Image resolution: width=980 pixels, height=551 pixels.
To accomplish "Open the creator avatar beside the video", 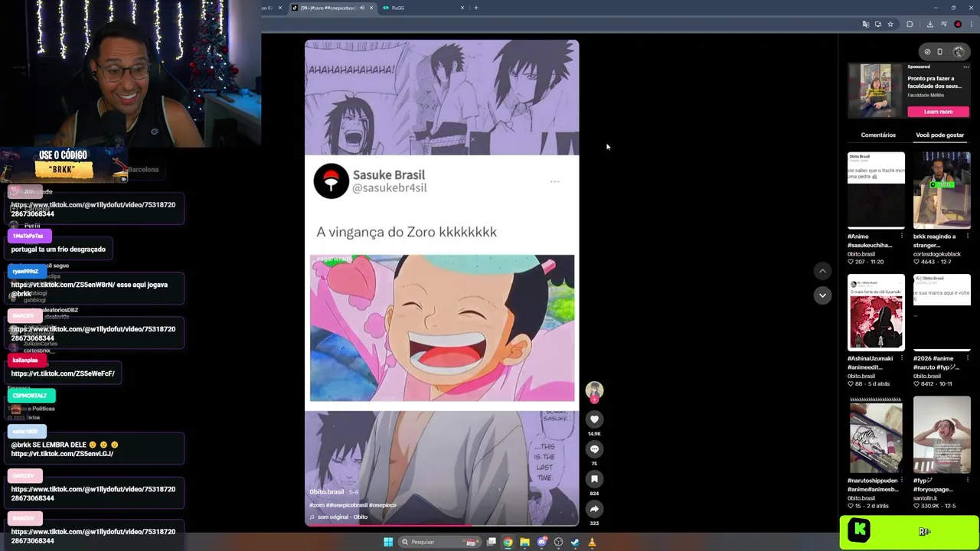I will (x=594, y=391).
